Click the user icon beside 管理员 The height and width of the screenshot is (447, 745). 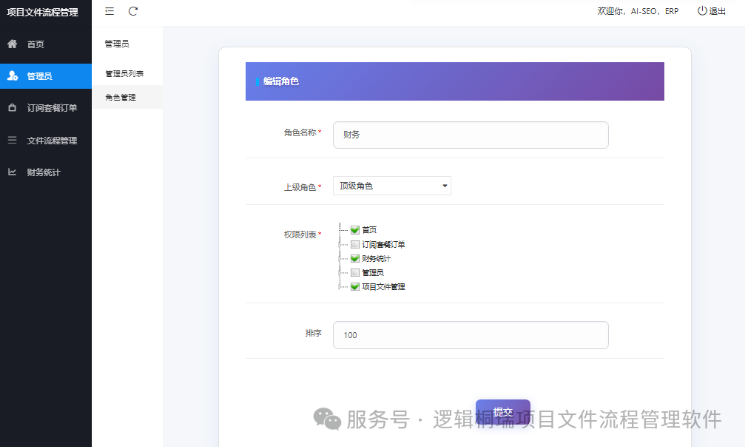click(x=12, y=76)
